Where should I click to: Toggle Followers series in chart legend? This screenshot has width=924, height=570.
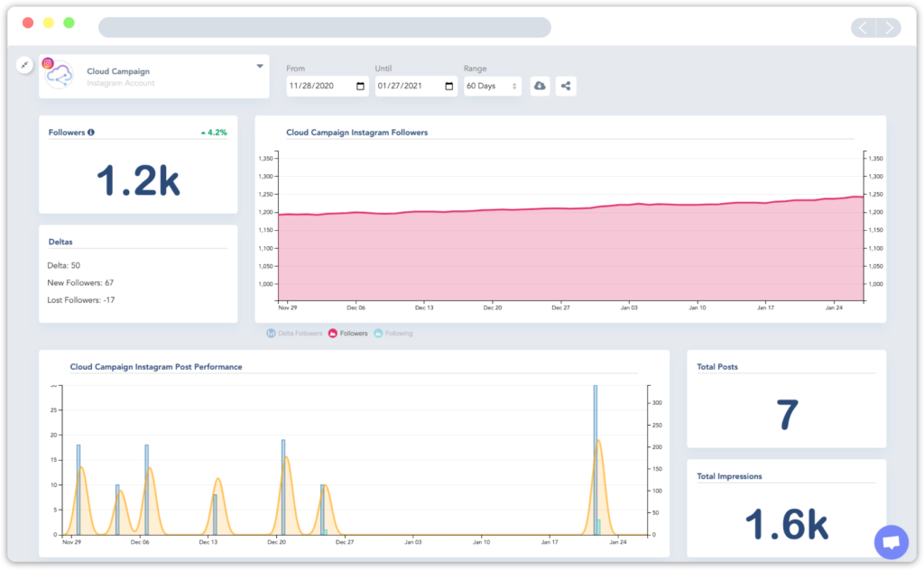point(347,334)
